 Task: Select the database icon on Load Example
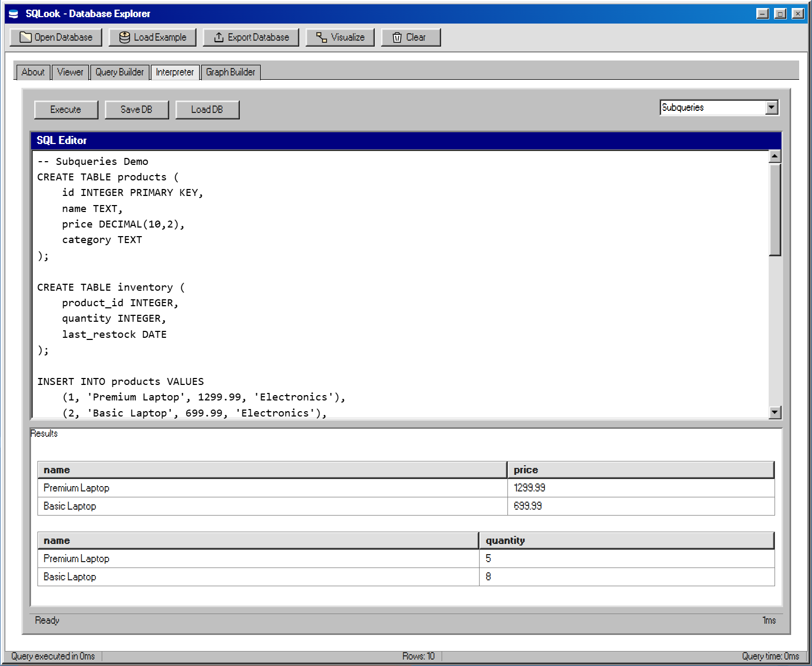coord(124,37)
